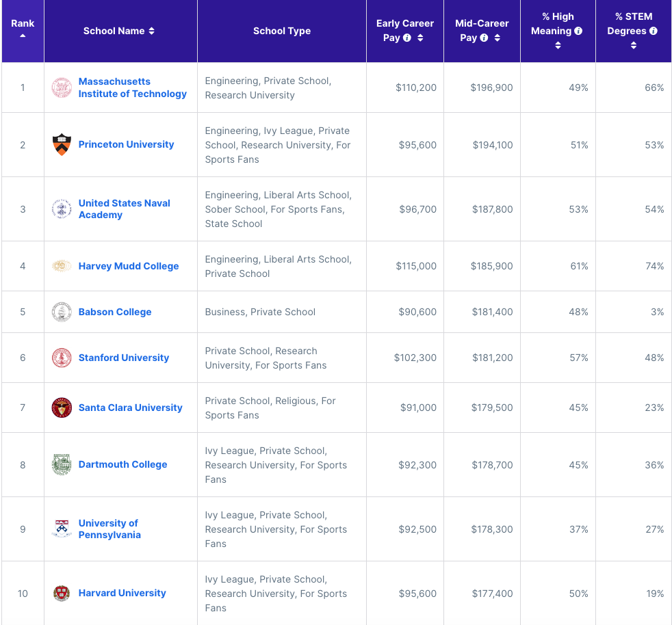Screen dimensions: 672x625
Task: Click Penn's mid-career pay $178,300
Action: pos(492,529)
